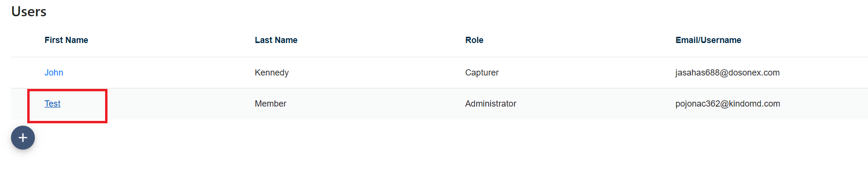
Task: Click the Member last name cell
Action: point(270,104)
